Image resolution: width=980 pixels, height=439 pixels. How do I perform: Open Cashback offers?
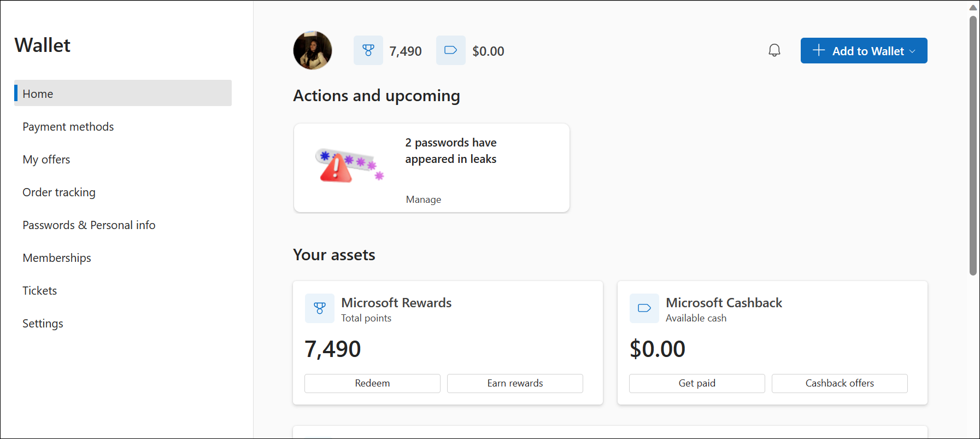point(840,383)
